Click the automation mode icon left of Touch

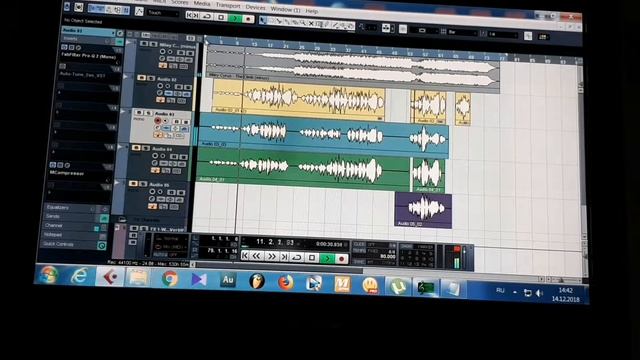click(x=139, y=12)
